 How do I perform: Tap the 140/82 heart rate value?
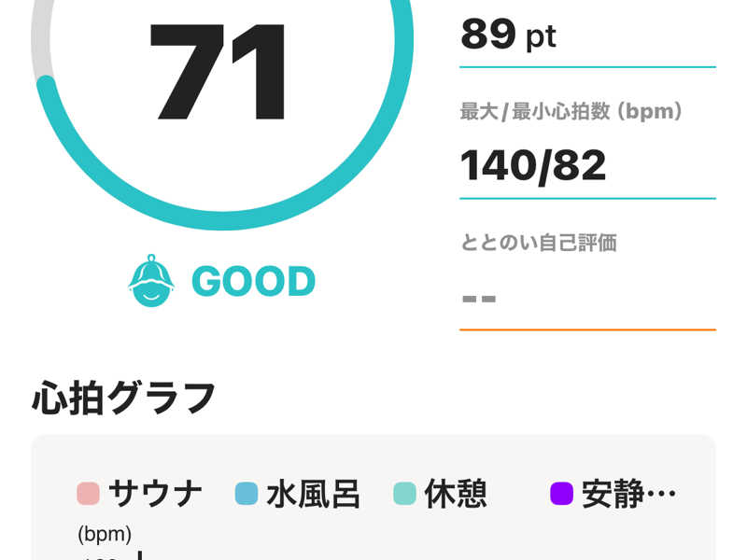533,166
